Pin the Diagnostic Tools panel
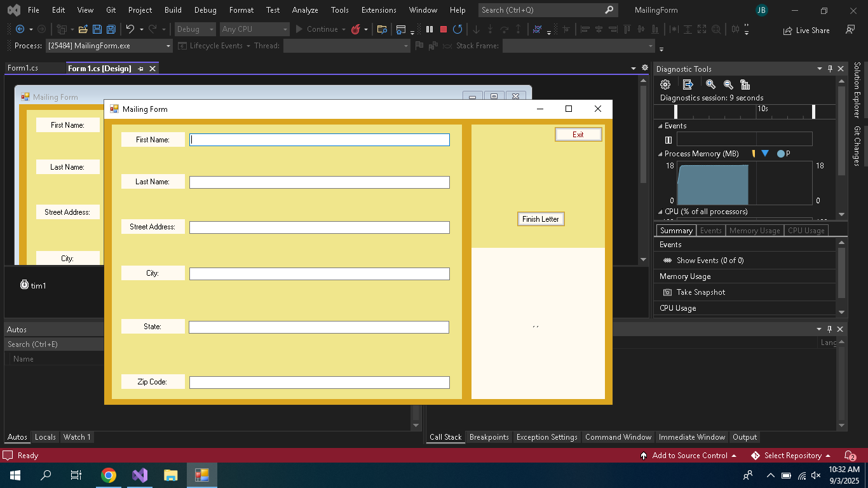868x488 pixels. [830, 69]
